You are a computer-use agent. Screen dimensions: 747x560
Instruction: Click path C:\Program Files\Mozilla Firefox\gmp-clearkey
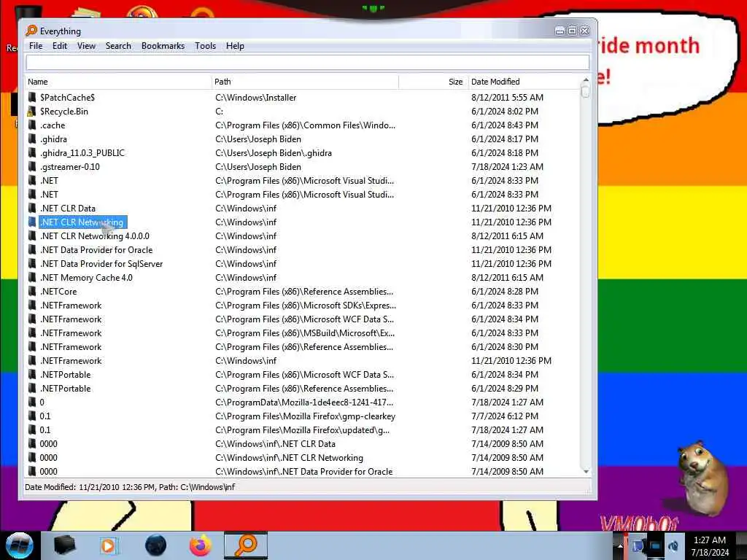305,416
